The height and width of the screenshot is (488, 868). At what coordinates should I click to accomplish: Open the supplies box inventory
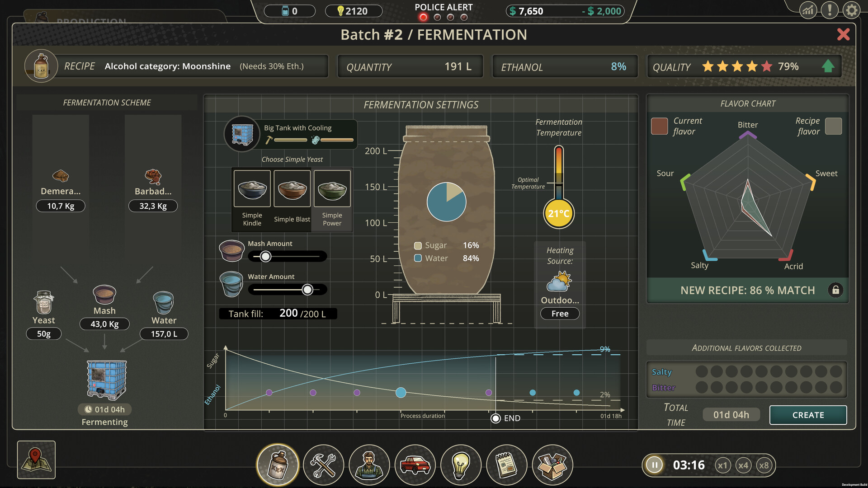point(552,465)
